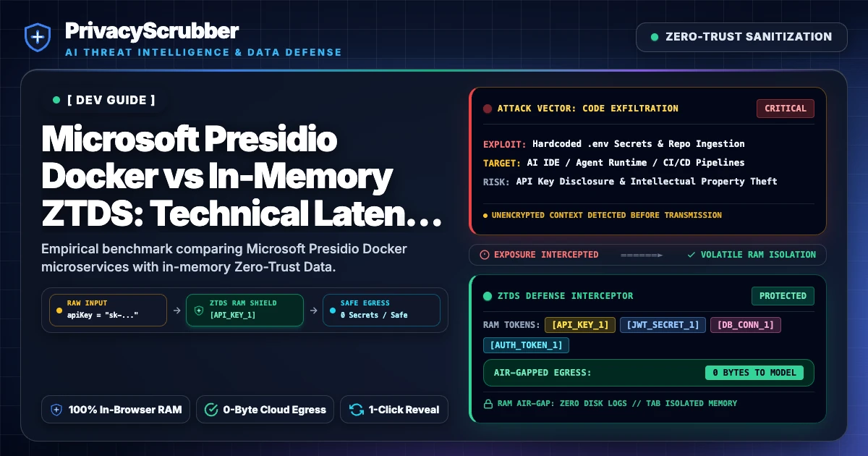The image size is (868, 456).
Task: Click the CRITICAL severity badge
Action: point(786,109)
